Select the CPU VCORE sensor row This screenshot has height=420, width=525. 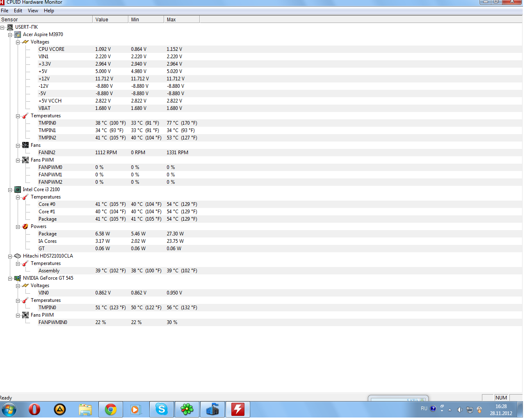coord(51,49)
